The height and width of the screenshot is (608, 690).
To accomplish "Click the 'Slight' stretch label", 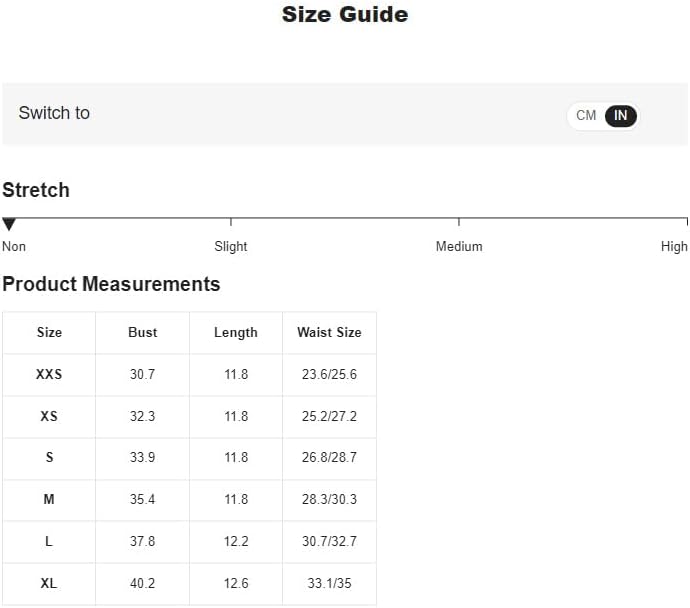I will pos(231,246).
